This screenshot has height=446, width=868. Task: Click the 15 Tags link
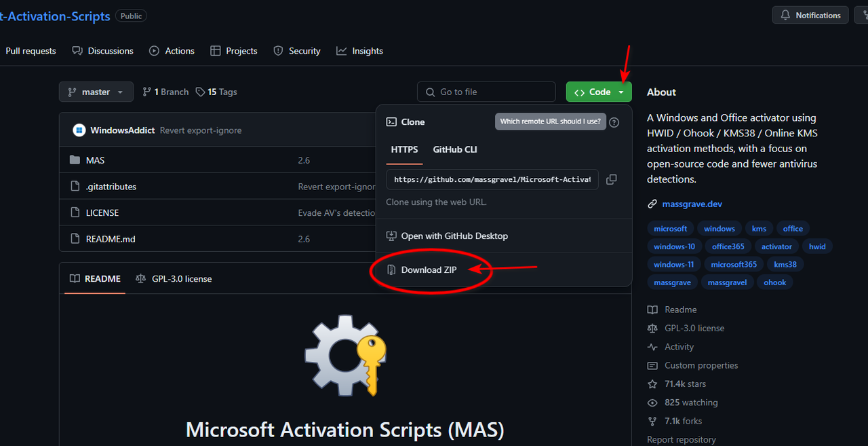click(x=216, y=92)
